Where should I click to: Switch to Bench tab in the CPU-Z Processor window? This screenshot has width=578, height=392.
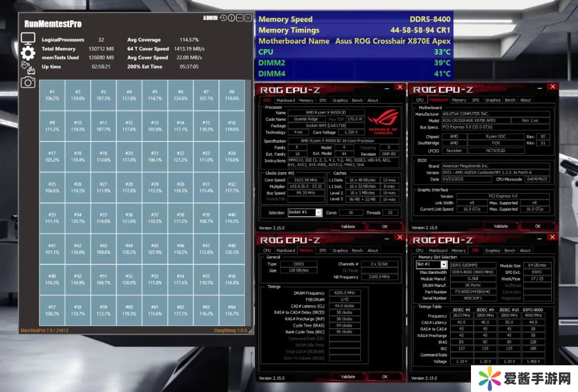pyautogui.click(x=357, y=100)
